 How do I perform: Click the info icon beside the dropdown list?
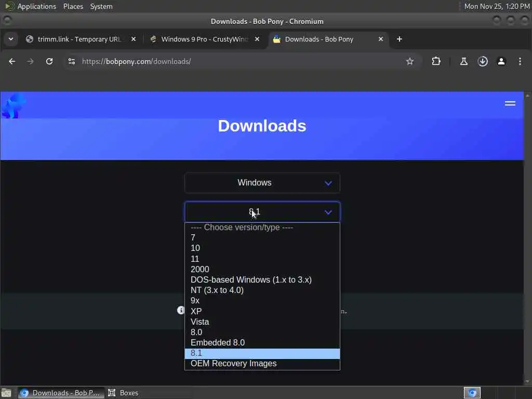(181, 310)
